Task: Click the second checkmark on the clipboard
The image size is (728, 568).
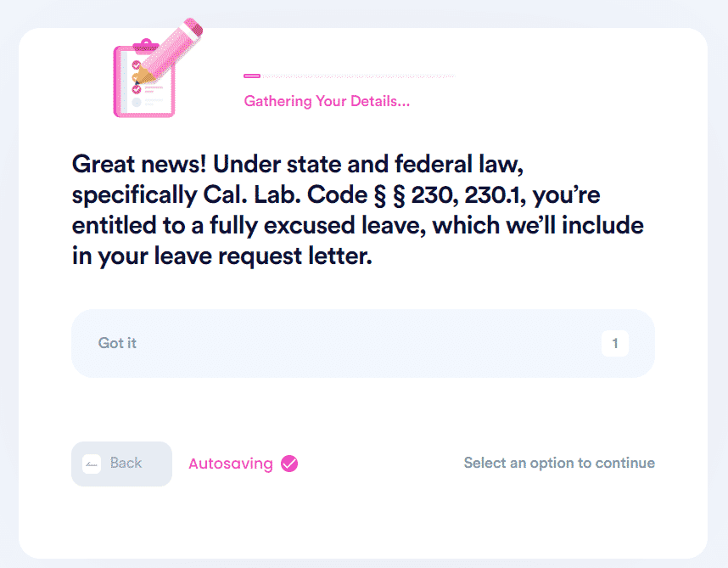Action: coord(137,89)
